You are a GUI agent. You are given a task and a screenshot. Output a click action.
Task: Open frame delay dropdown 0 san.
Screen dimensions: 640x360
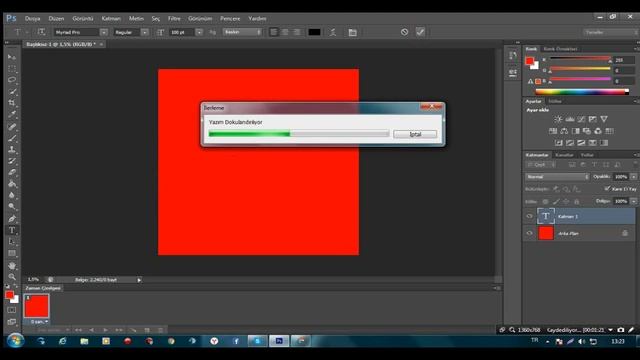point(40,322)
